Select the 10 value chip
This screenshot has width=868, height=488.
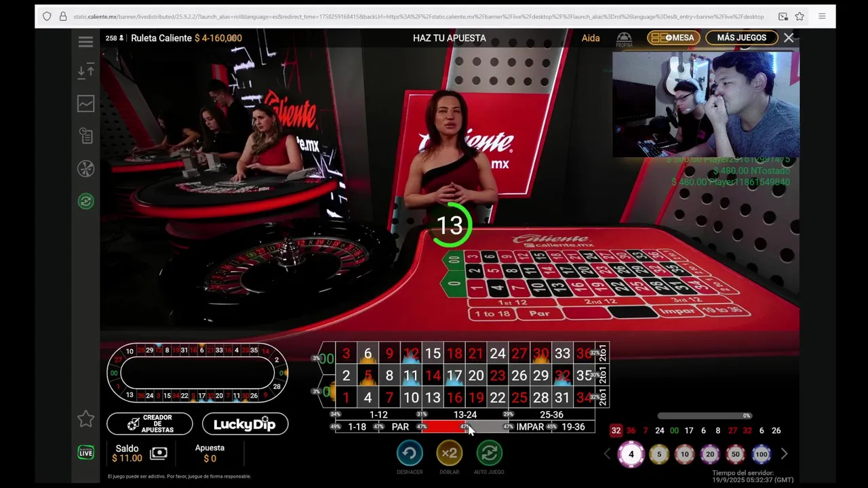[x=684, y=454]
